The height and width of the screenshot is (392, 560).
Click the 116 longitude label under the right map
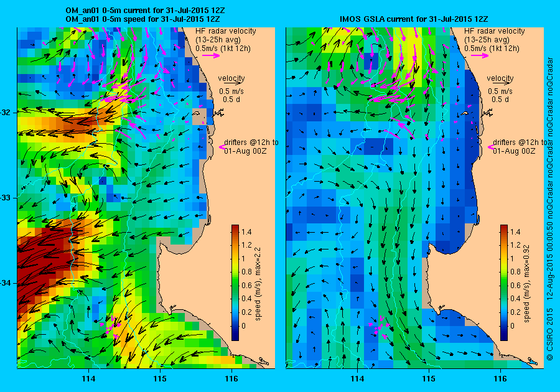(500, 379)
